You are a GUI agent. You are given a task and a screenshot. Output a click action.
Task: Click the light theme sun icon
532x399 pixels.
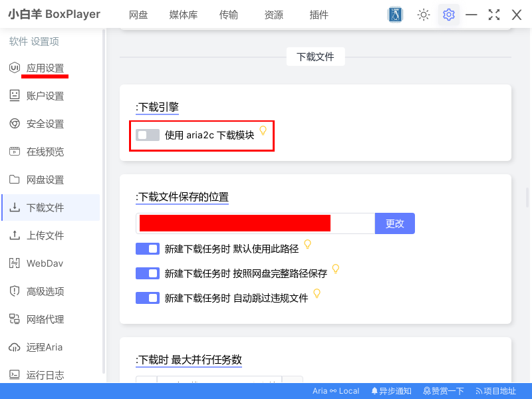423,15
